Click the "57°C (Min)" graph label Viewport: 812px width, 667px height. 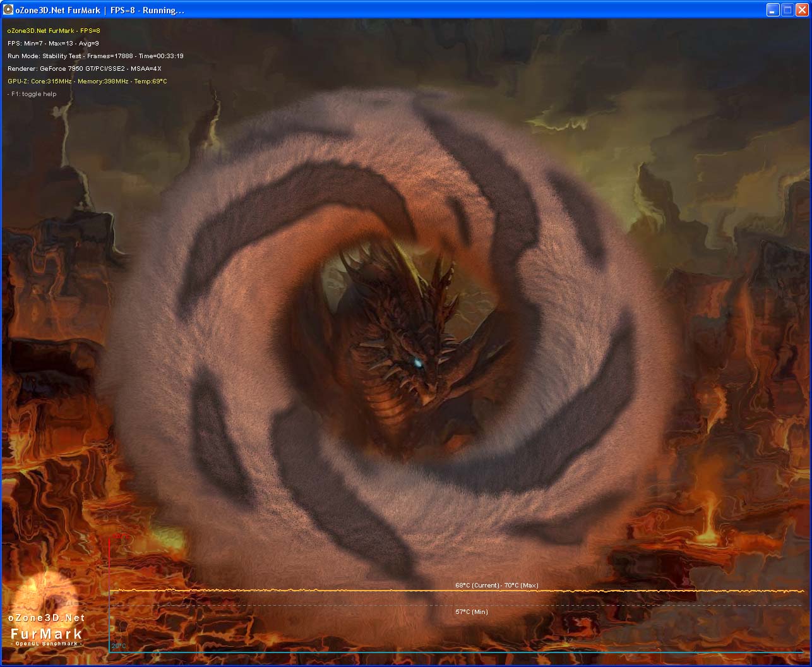click(x=472, y=611)
